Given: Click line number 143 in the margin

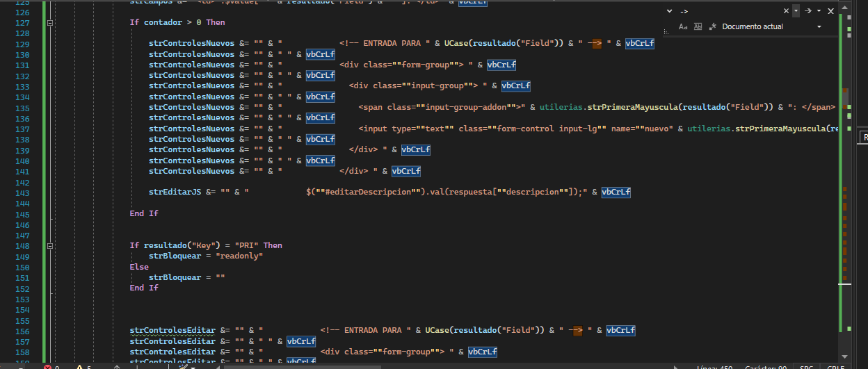Looking at the screenshot, I should (x=22, y=192).
